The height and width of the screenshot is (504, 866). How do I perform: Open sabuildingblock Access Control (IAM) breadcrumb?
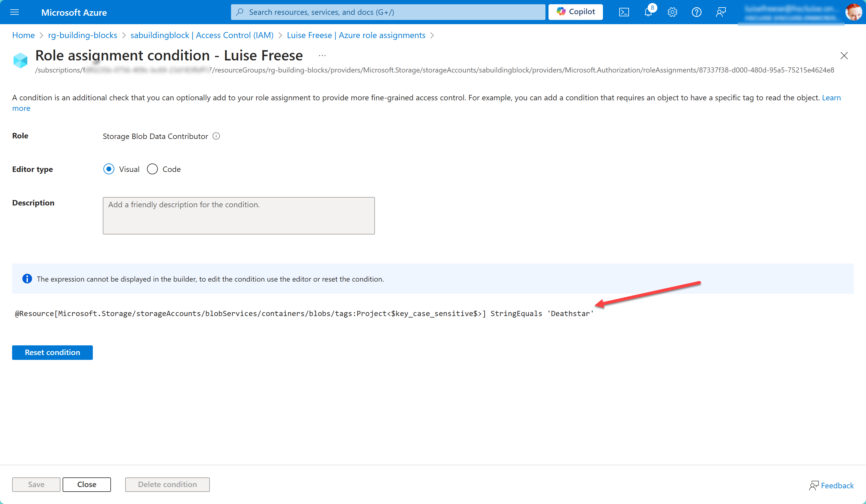(x=202, y=35)
